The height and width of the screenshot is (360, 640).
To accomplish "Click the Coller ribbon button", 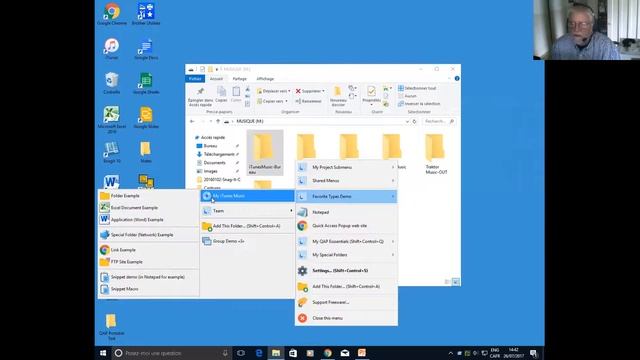I will pos(236,95).
